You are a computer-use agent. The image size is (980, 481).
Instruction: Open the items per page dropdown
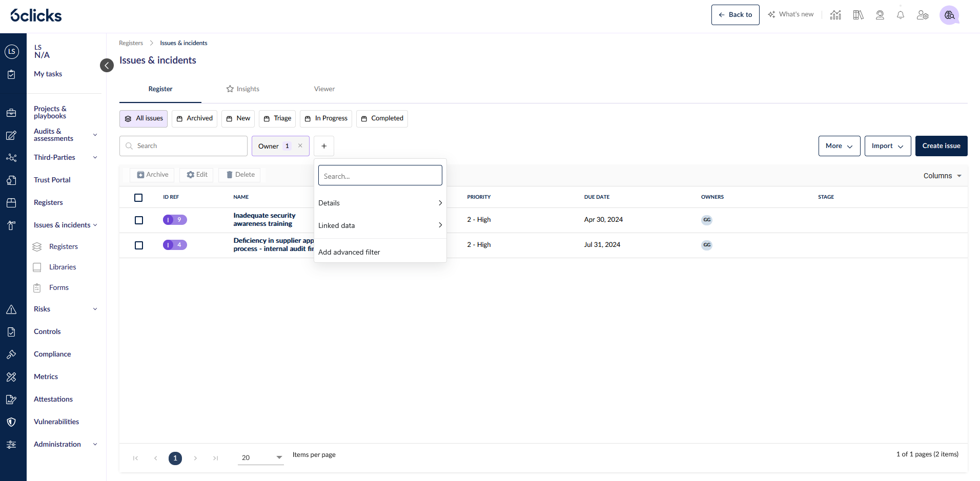click(x=261, y=457)
